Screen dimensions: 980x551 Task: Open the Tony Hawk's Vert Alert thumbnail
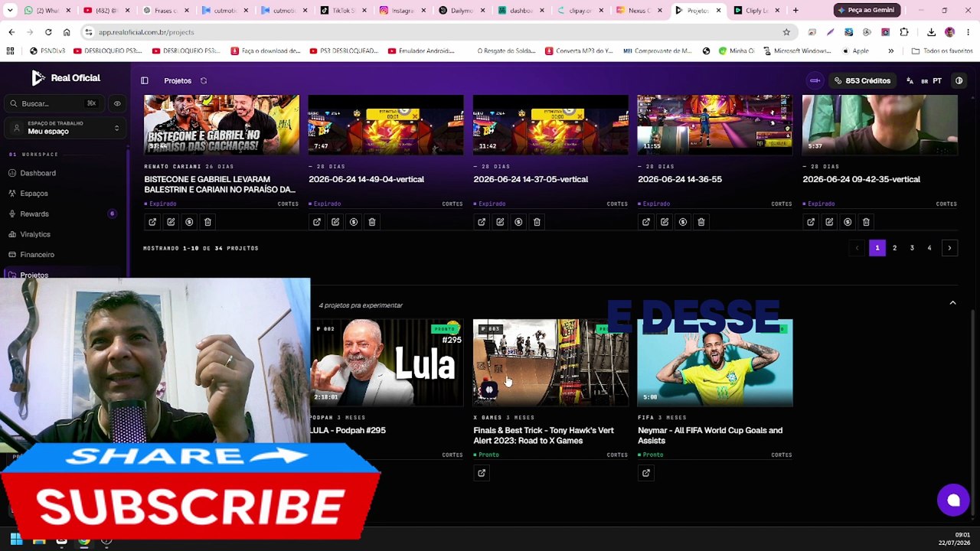click(550, 362)
